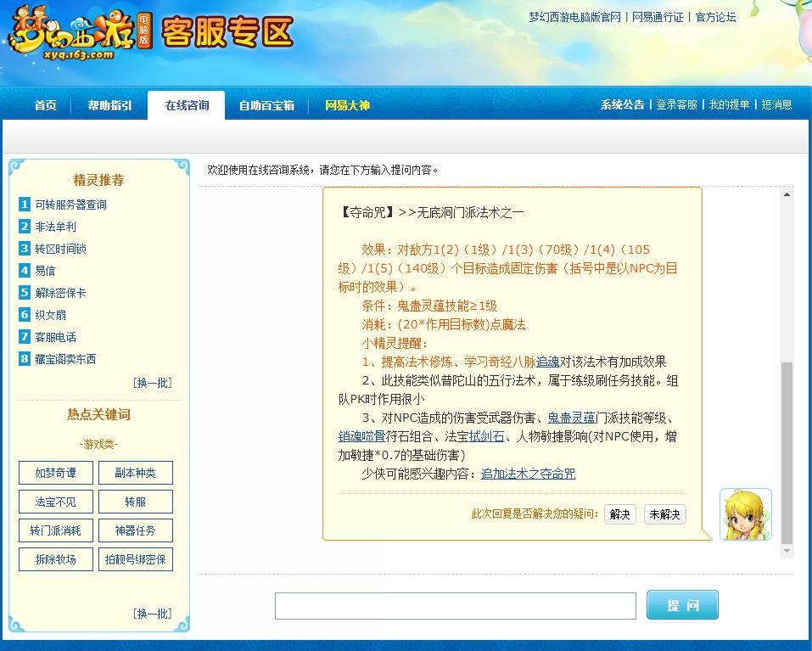Open the 自助百宝箱 tab
The image size is (812, 651).
pyautogui.click(x=266, y=105)
